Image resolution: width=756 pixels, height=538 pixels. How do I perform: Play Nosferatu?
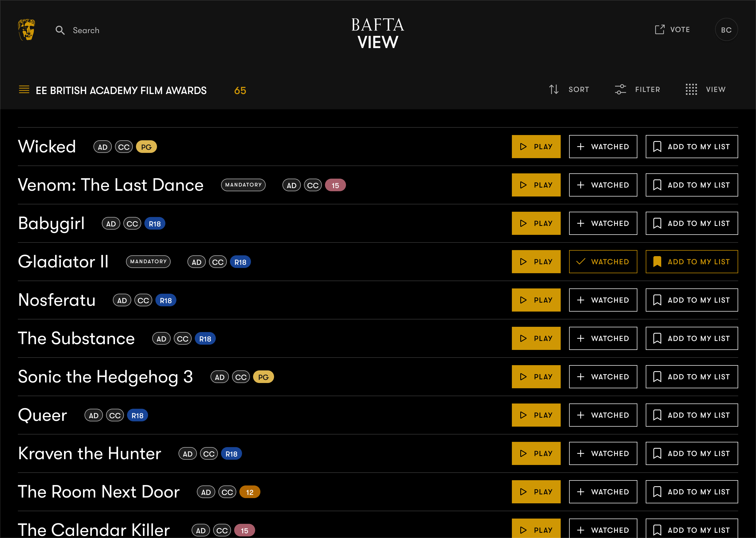coord(536,300)
